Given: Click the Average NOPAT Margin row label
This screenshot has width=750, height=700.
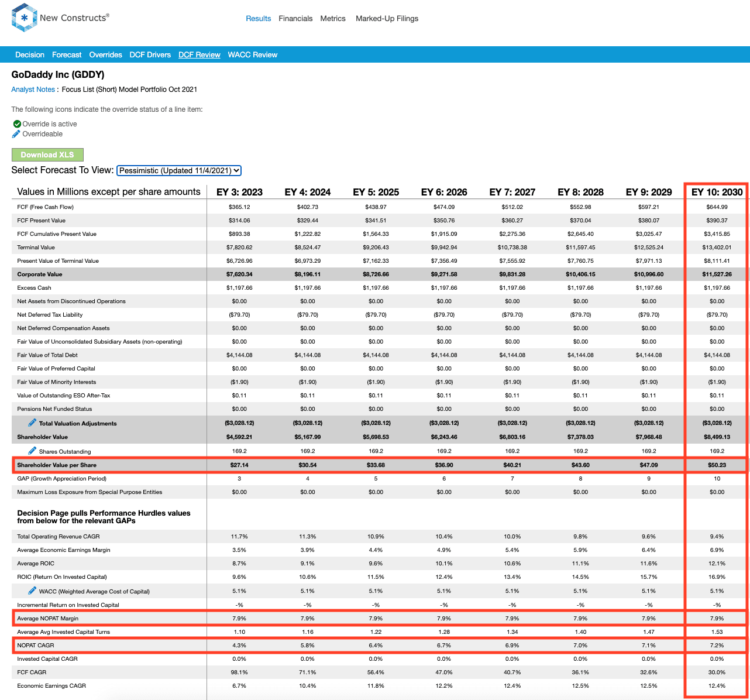Looking at the screenshot, I should click(47, 619).
